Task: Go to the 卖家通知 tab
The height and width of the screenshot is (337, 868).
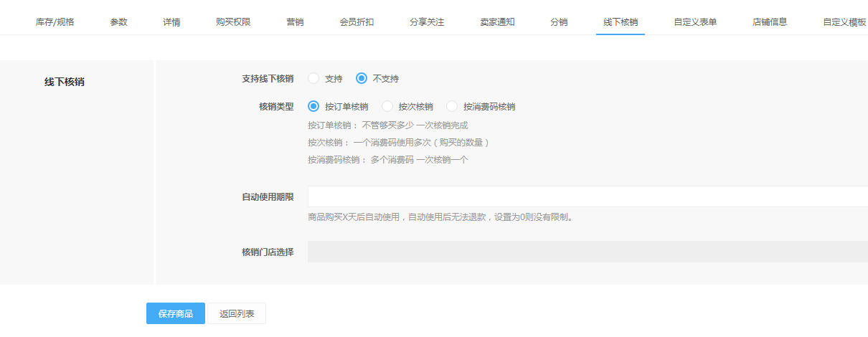Action: click(x=497, y=22)
